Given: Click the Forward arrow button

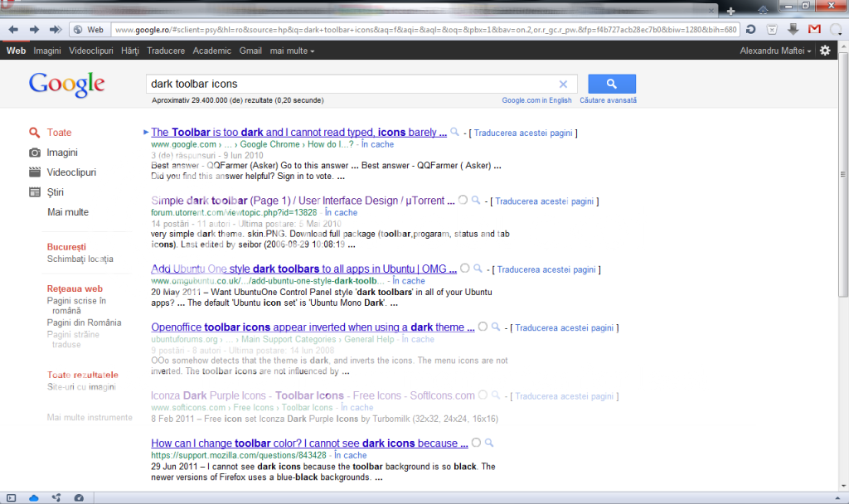Looking at the screenshot, I should [x=34, y=29].
